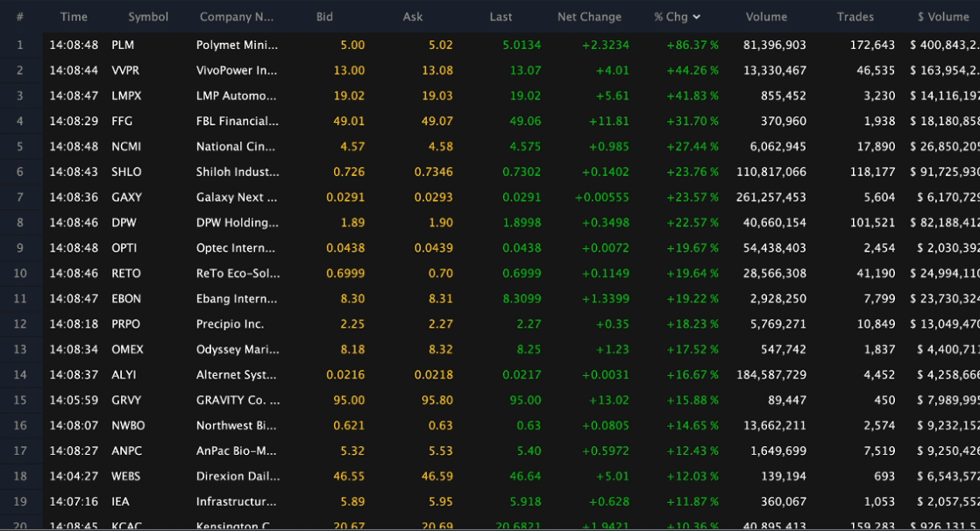Viewport: 980px width, 531px height.
Task: Click the Company Name column header
Action: [x=237, y=17]
